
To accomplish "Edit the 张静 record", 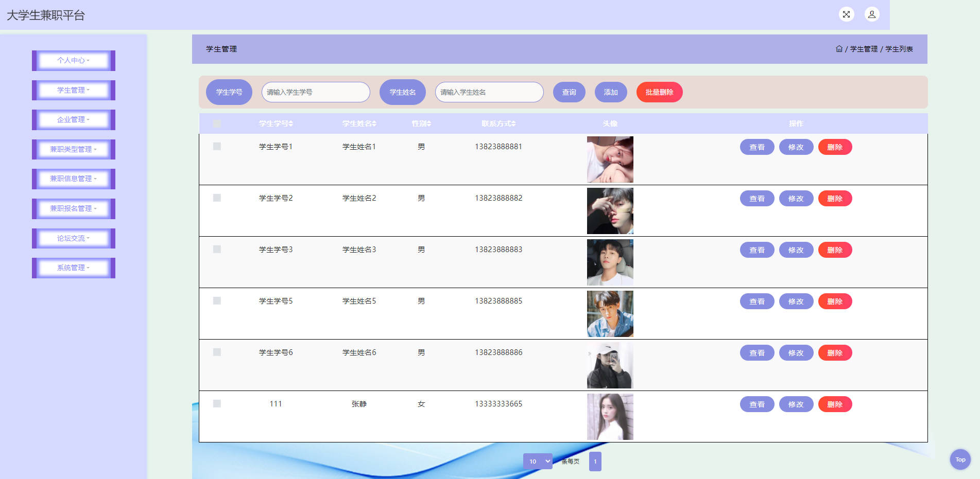I will (796, 404).
